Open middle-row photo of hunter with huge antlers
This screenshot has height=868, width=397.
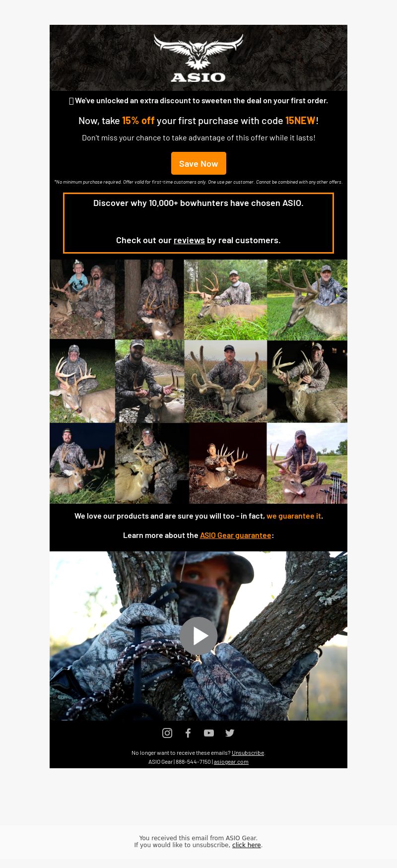tap(226, 381)
